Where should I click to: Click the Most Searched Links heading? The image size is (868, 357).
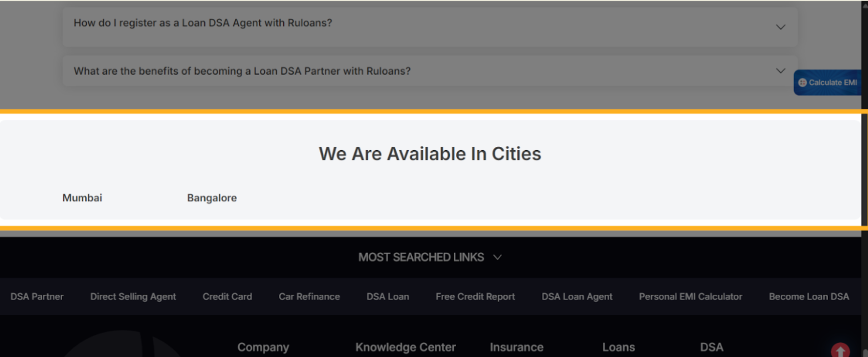coord(421,257)
